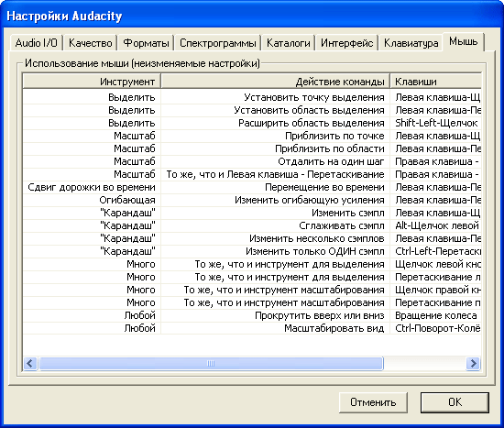Click the Действие команды column header
504x428 pixels.
coord(276,81)
